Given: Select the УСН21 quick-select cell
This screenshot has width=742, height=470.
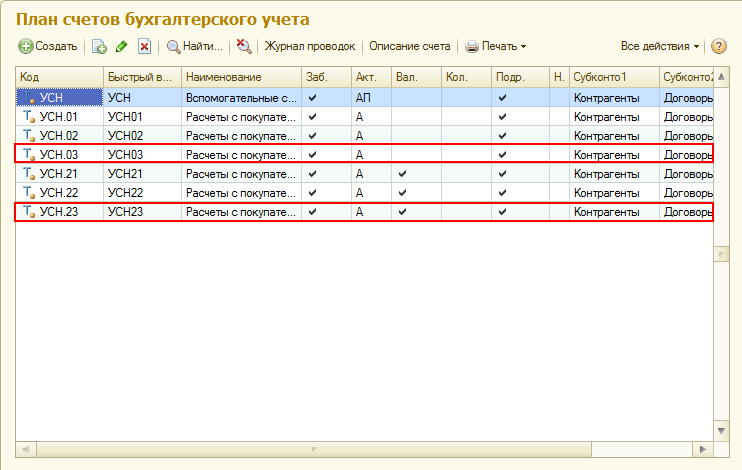Looking at the screenshot, I should [x=142, y=174].
